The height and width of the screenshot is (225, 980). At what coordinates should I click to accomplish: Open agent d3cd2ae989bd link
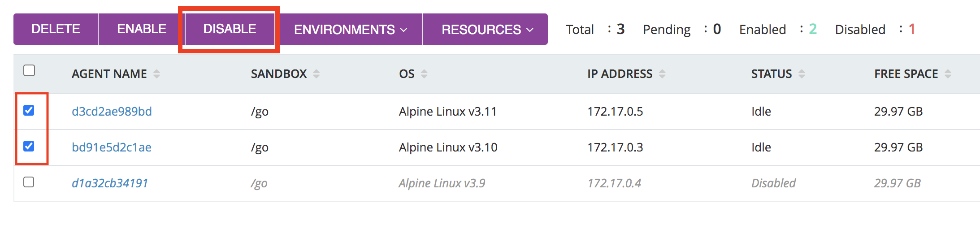pos(112,111)
